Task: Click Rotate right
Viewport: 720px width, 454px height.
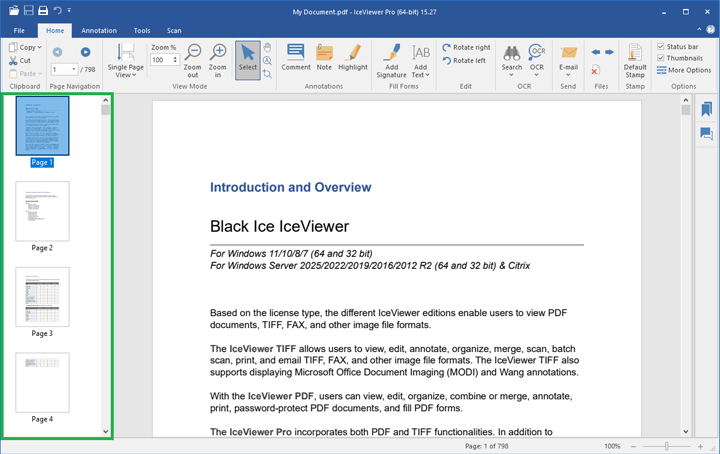Action: pos(467,47)
